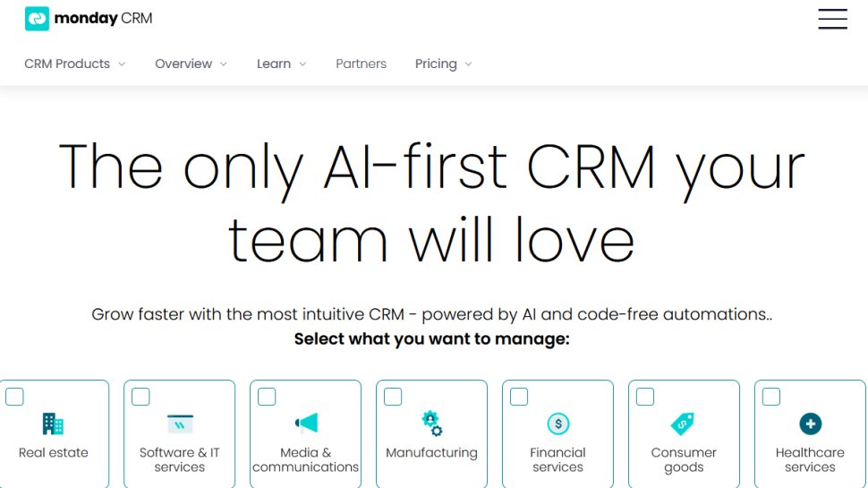Click the Consumer goods price tag icon
This screenshot has width=868, height=488.
[x=683, y=424]
